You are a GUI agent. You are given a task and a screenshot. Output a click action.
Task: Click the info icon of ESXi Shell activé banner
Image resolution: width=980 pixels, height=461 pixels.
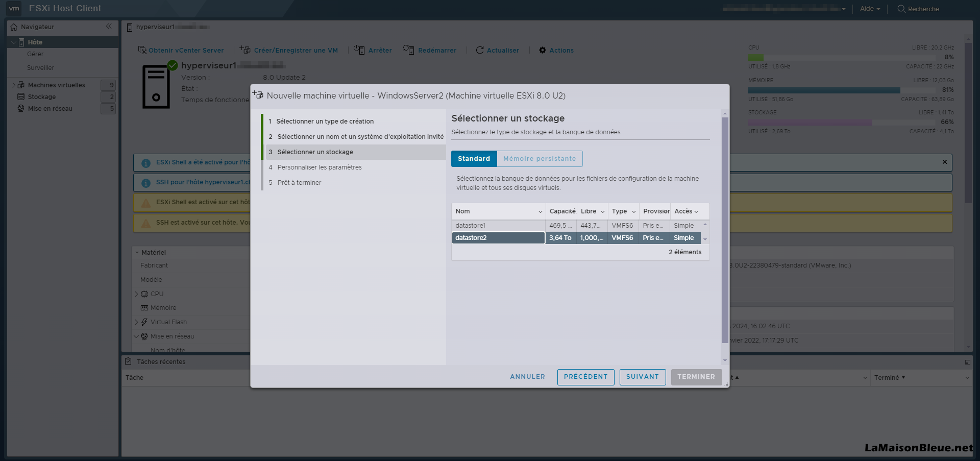click(145, 163)
